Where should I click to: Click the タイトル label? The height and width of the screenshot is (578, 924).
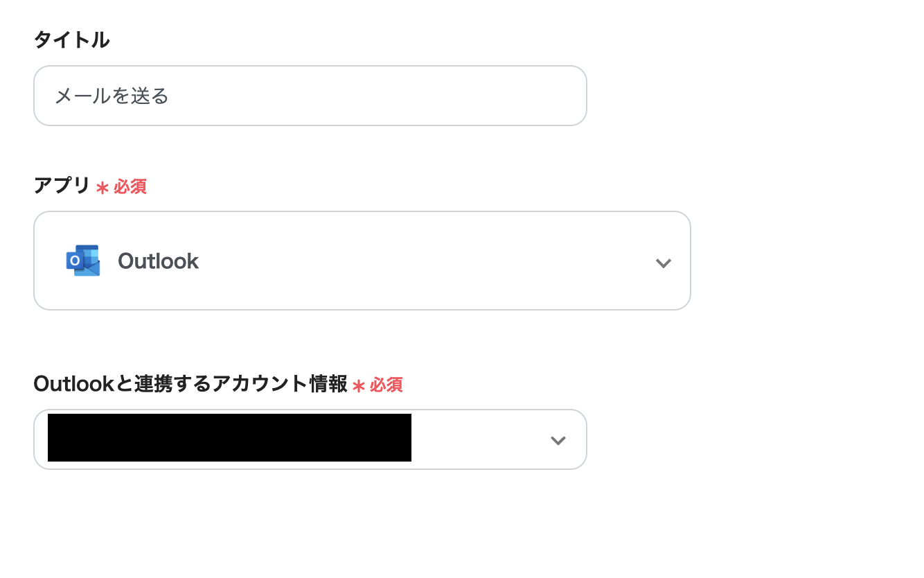71,40
